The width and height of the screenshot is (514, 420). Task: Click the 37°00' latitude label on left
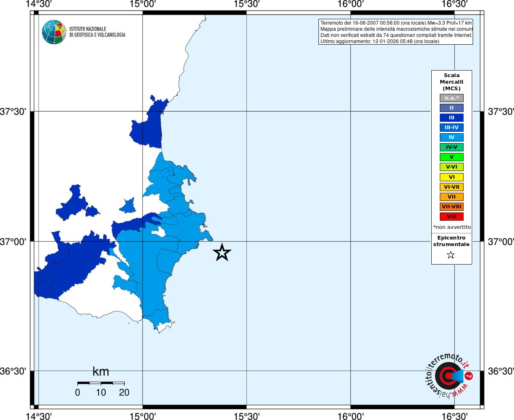(13, 242)
